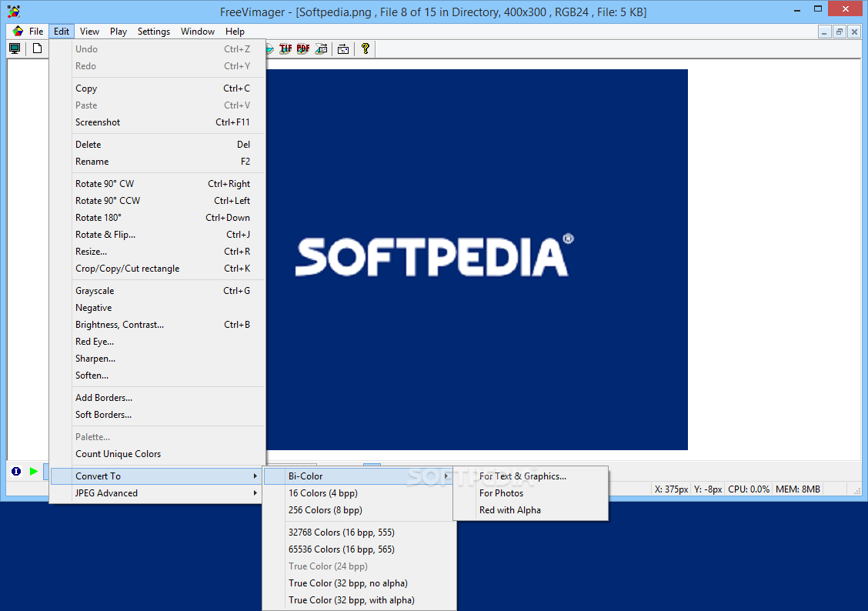Select Soften... from the menu

click(x=158, y=376)
